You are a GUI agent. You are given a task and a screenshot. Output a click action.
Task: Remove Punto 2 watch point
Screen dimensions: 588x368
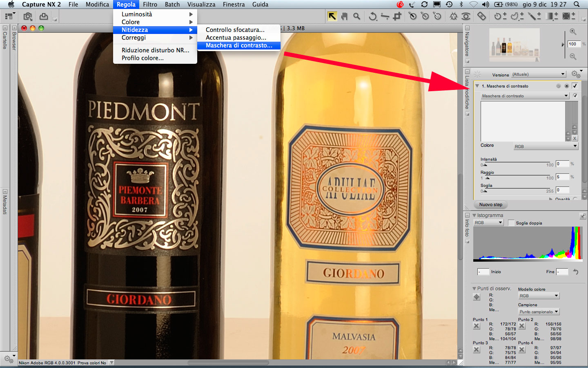click(x=522, y=326)
